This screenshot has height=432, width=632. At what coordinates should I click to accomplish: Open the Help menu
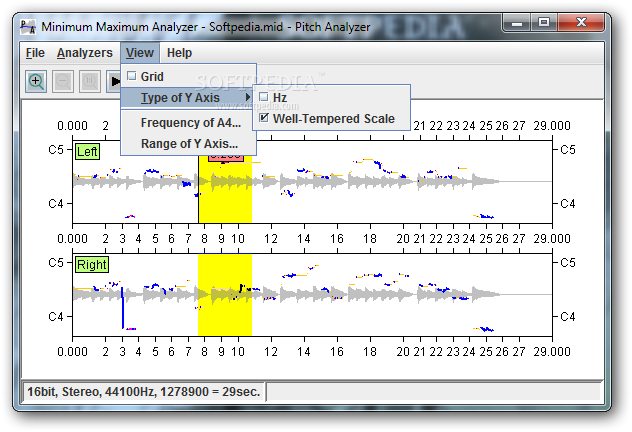point(179,53)
